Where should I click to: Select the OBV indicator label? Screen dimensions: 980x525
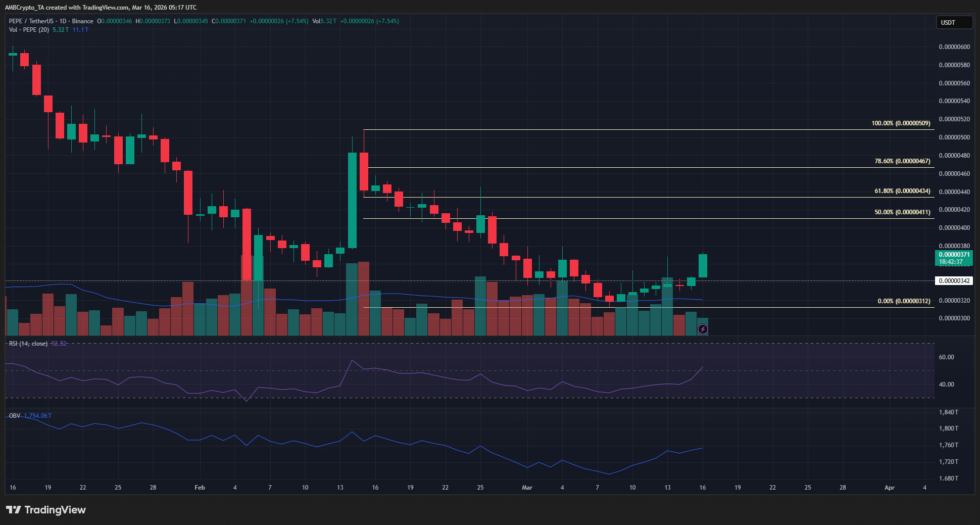pyautogui.click(x=15, y=416)
